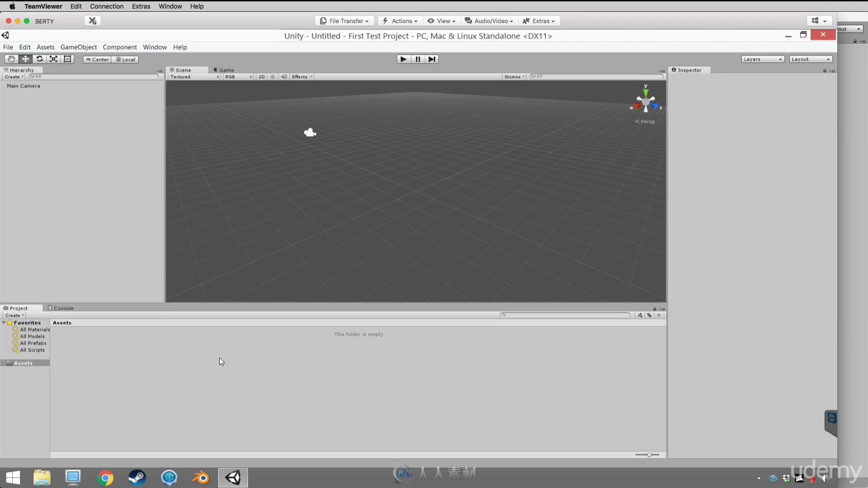
Task: Switch to the Game tab
Action: [226, 70]
